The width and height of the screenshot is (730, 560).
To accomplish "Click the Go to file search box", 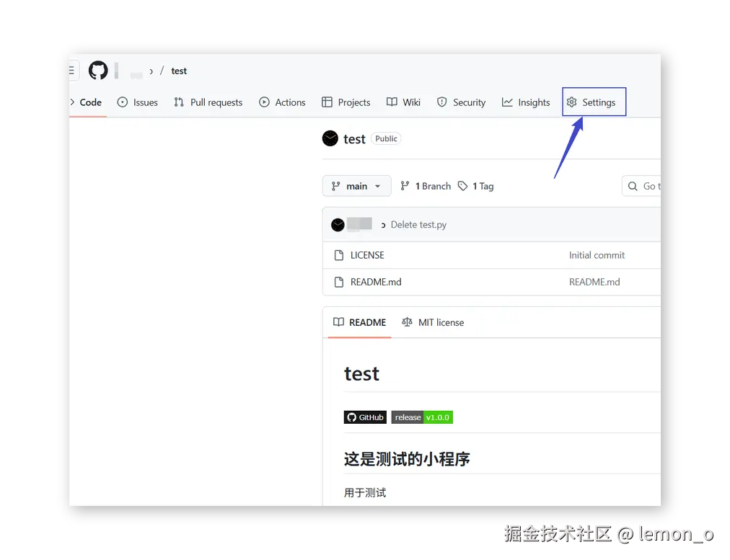I will point(644,185).
